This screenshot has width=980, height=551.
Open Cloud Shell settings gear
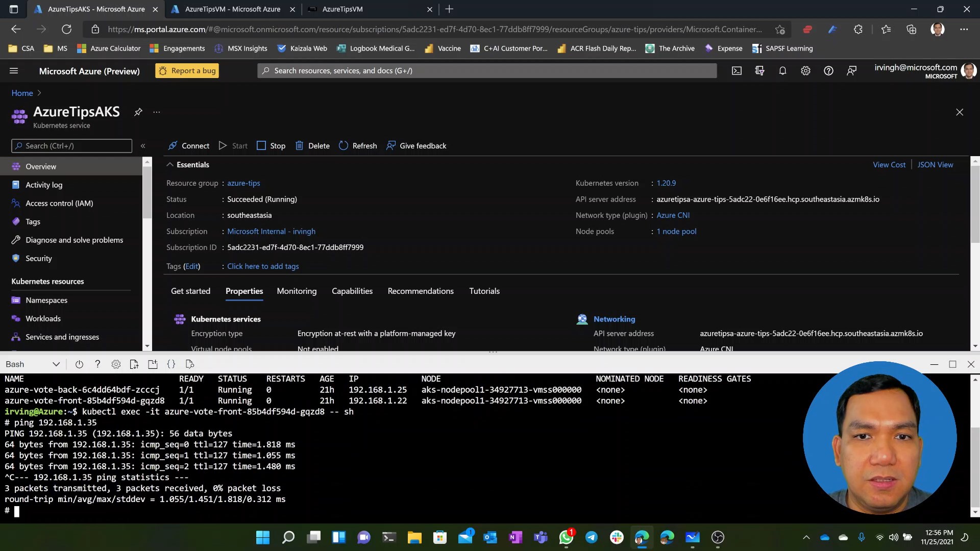pos(116,364)
